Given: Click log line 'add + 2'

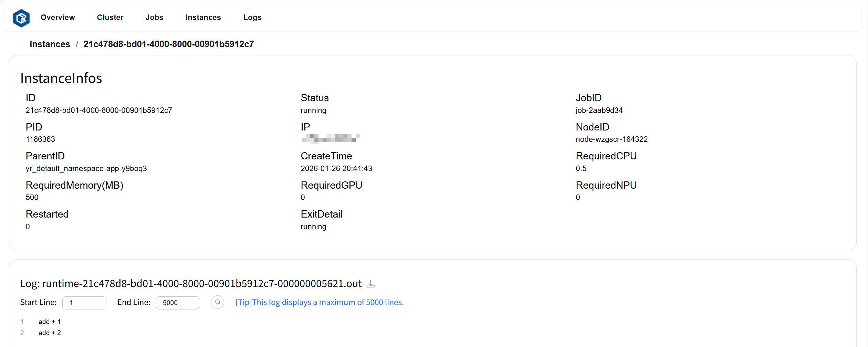Looking at the screenshot, I should (50, 333).
